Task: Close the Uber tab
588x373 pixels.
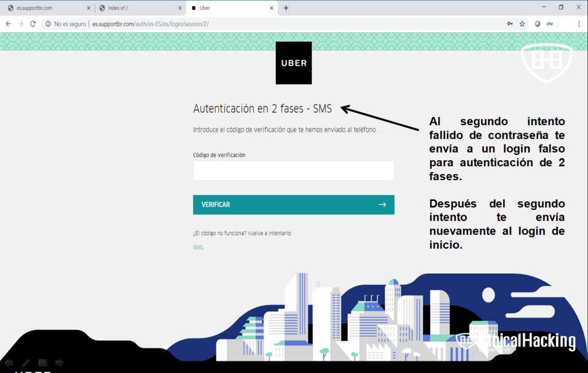Action: 270,8
